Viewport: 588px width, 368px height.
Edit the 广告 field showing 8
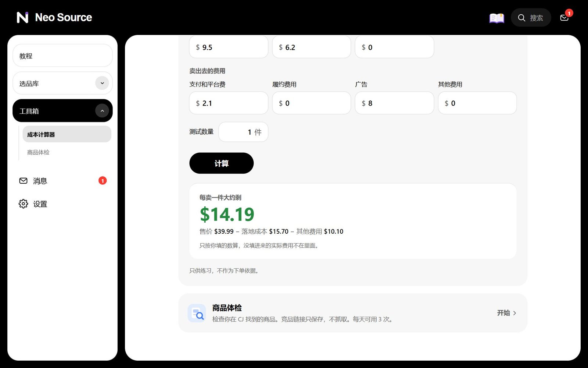coord(394,103)
